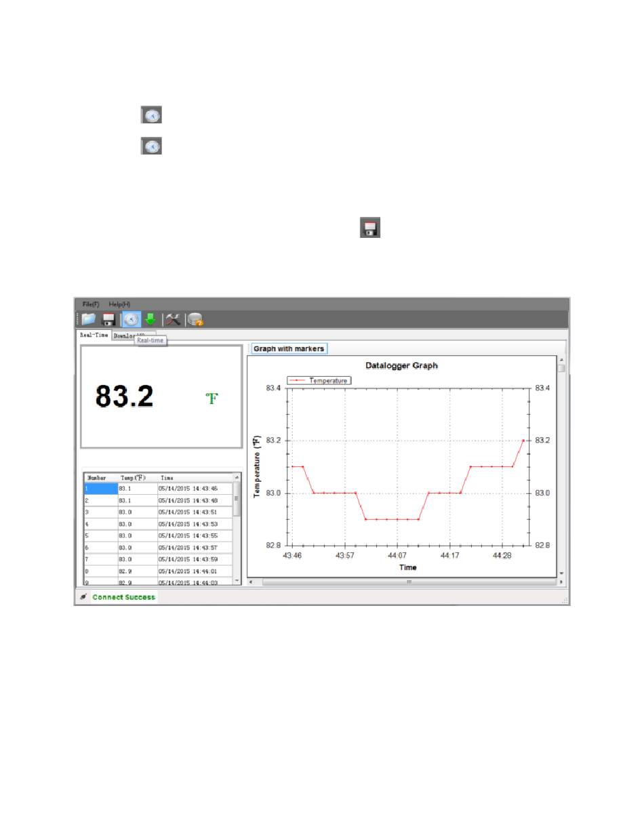Click the 44:07 label on the time axis
644x833 pixels.
click(x=397, y=556)
